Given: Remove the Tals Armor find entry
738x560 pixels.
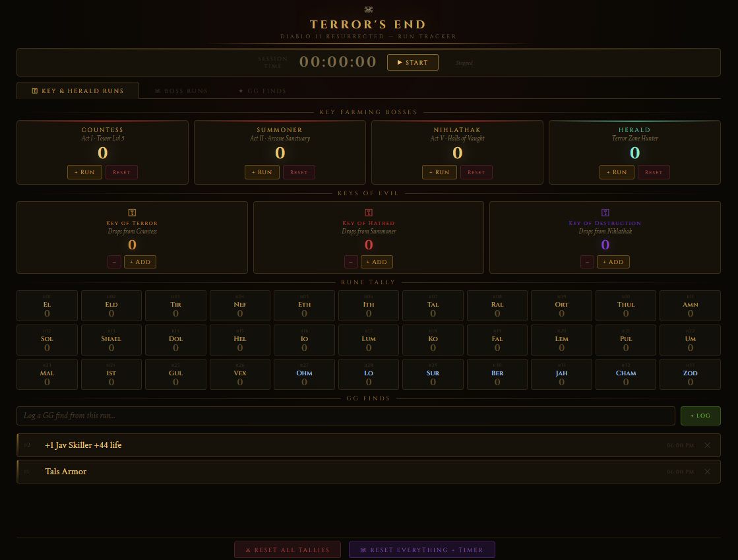Looking at the screenshot, I should [x=708, y=472].
